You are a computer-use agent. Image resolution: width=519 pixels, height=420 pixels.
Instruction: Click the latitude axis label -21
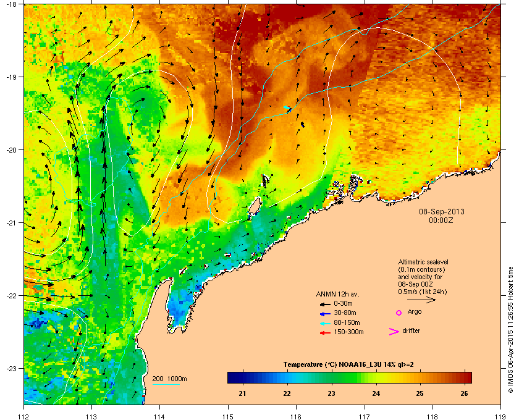11,222
